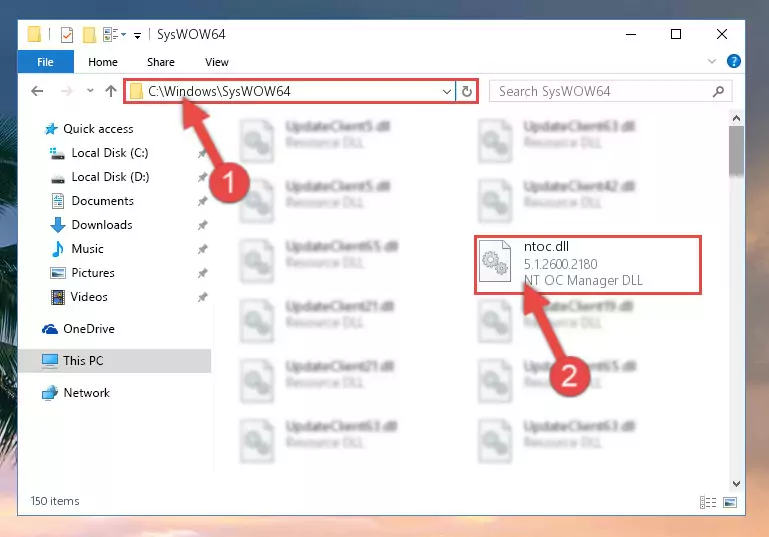Image resolution: width=769 pixels, height=537 pixels.
Task: Open the Share ribbon tab
Action: pos(161,62)
